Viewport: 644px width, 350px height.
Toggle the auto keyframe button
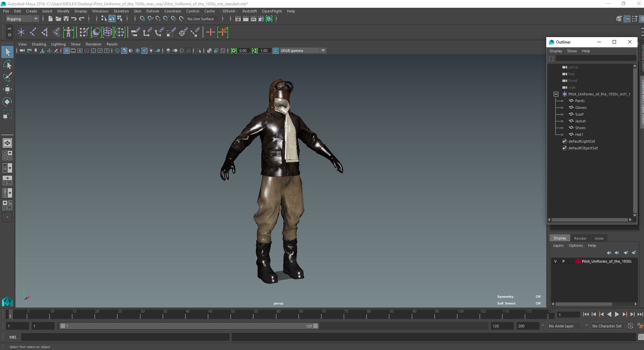[x=631, y=326]
